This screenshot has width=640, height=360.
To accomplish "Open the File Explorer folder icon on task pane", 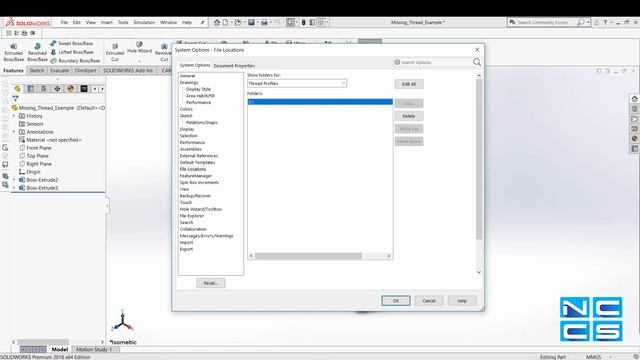I will (634, 119).
